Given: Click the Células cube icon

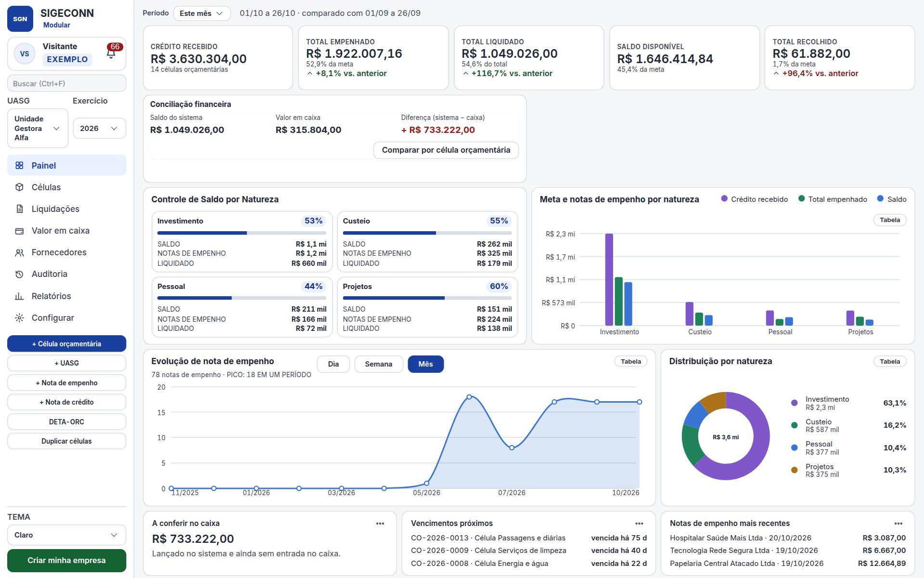Looking at the screenshot, I should (x=19, y=187).
